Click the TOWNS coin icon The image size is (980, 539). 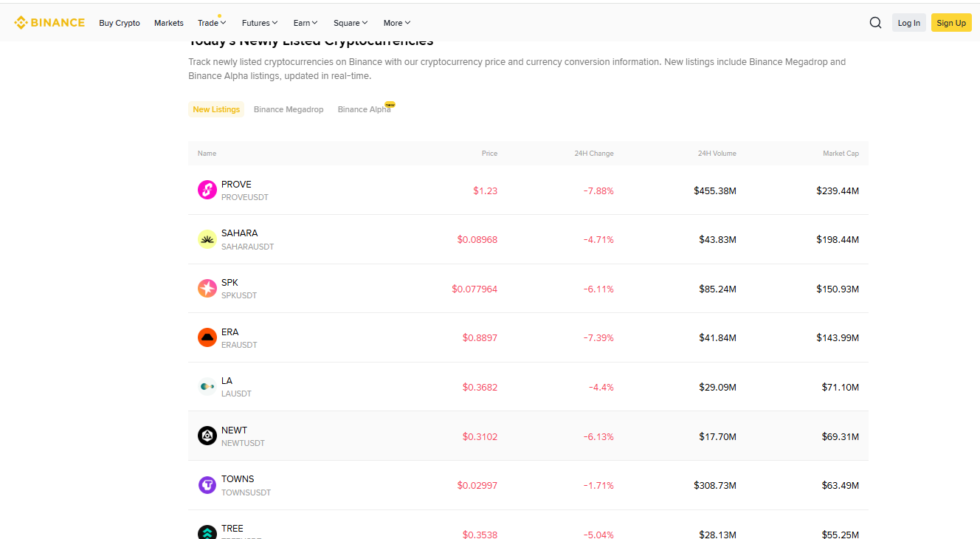[x=207, y=485]
